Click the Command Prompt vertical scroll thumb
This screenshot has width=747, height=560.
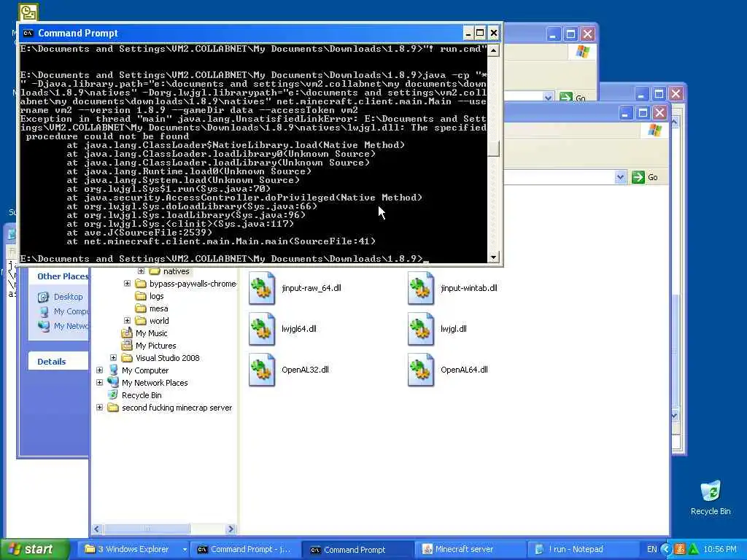pyautogui.click(x=494, y=148)
